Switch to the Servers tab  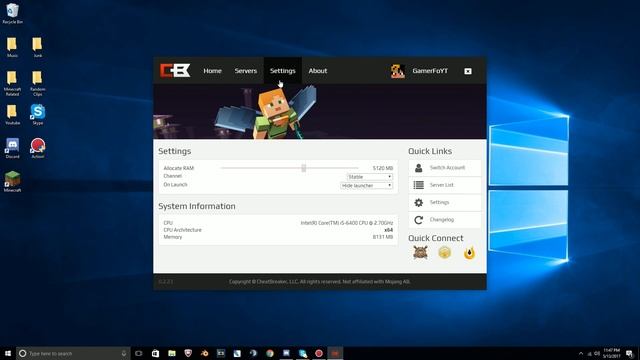click(246, 71)
